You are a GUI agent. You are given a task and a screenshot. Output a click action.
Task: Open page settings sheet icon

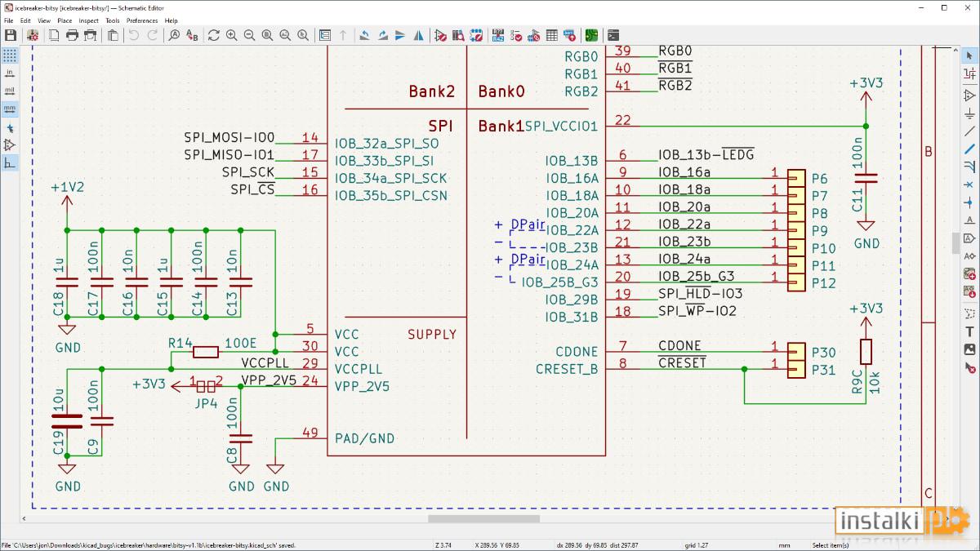tap(53, 35)
